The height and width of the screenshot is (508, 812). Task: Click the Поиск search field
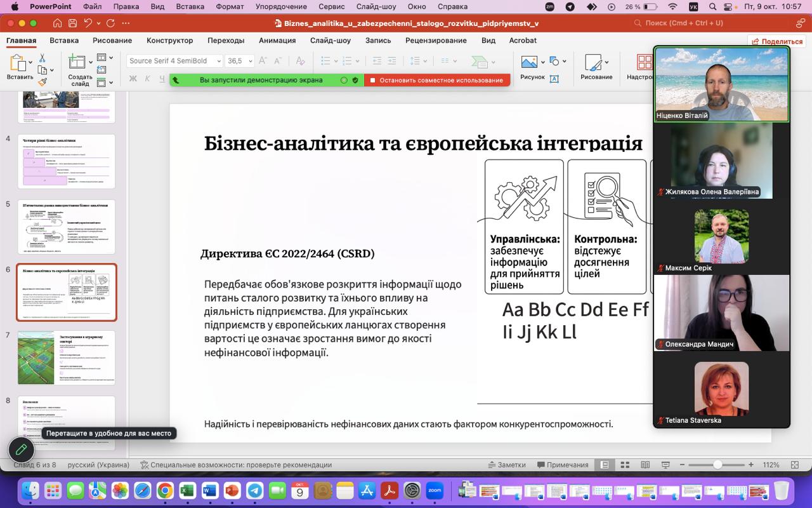(684, 23)
